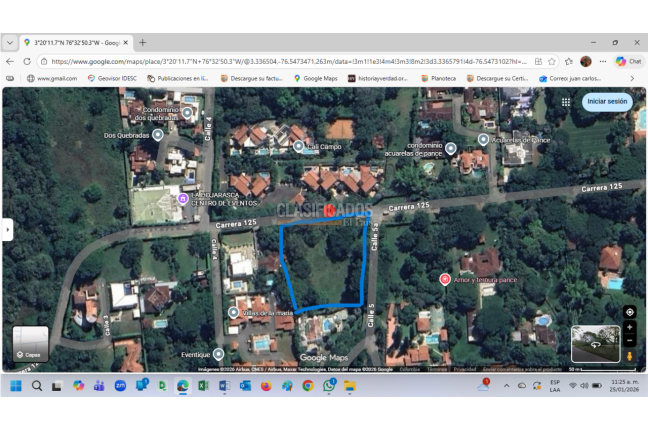
Task: Expand the Maps side panel arrow
Action: click(x=7, y=229)
